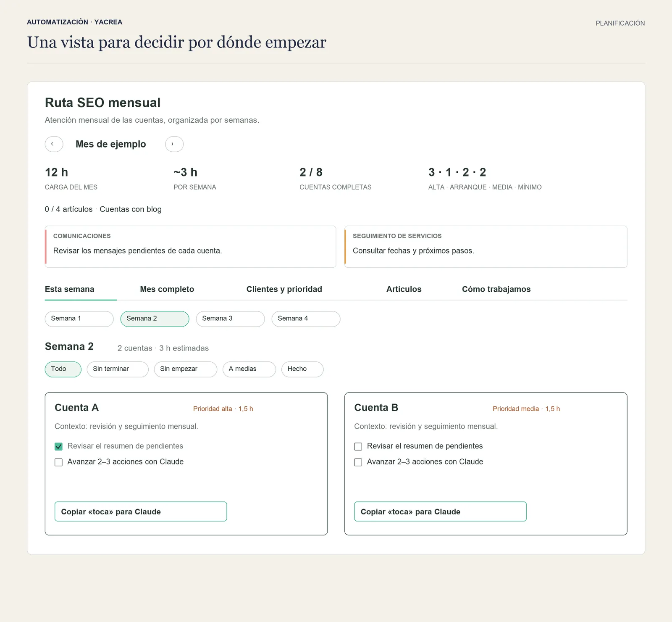Click the 'Mes de ejemplo' month label
Screen dimensions: 672x622
(x=111, y=144)
